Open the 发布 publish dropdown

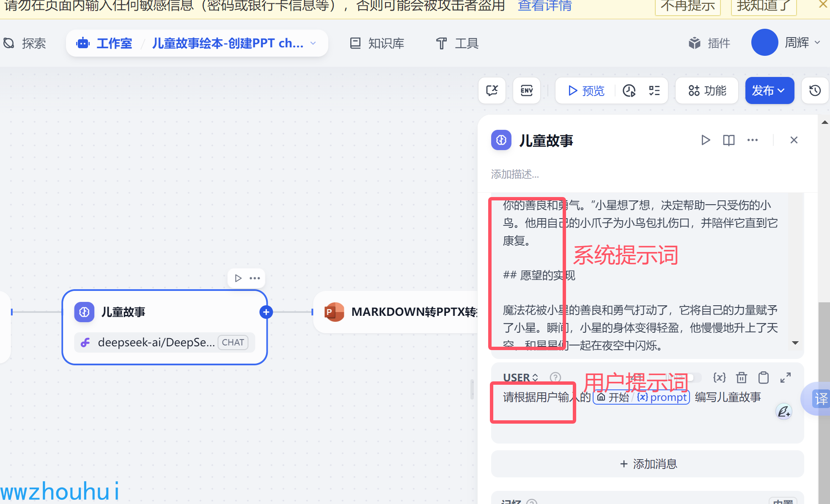coord(769,90)
